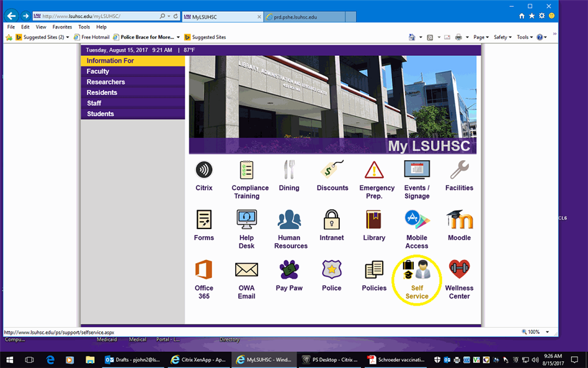The height and width of the screenshot is (368, 588).
Task: Open the Emergency Prep. warning icon
Action: click(374, 170)
